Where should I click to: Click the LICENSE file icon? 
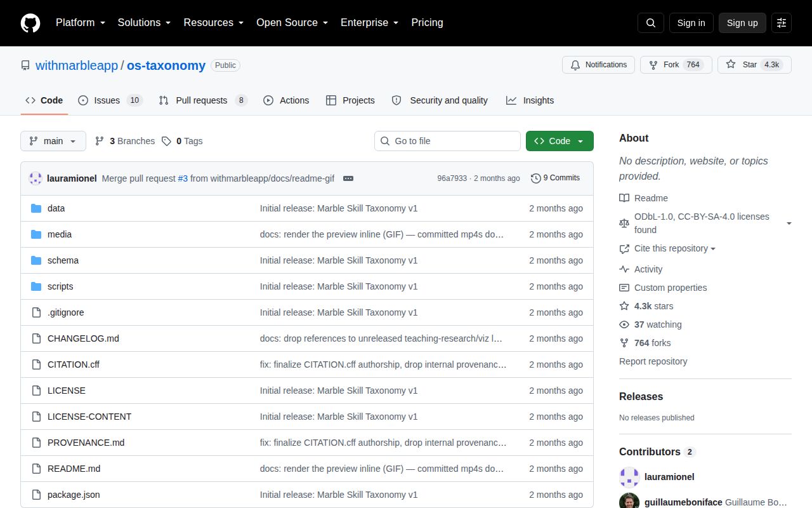click(x=36, y=391)
